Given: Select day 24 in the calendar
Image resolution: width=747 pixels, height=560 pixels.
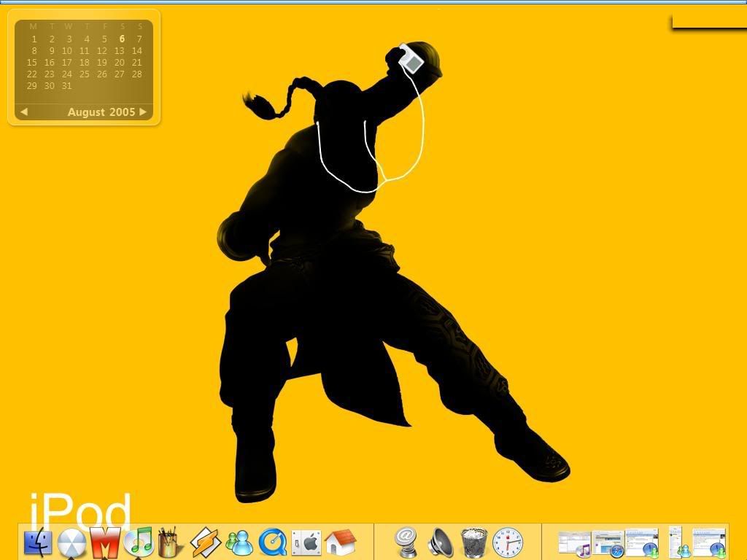Looking at the screenshot, I should coord(67,74).
